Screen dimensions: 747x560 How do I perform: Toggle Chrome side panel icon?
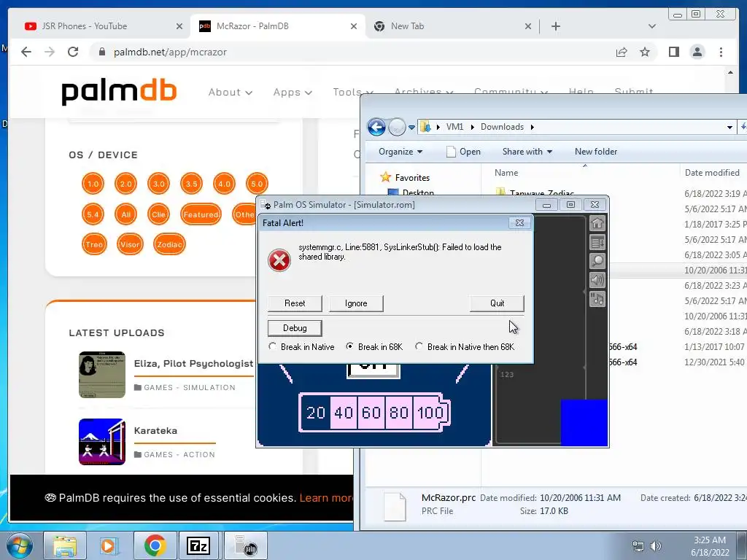tap(673, 52)
